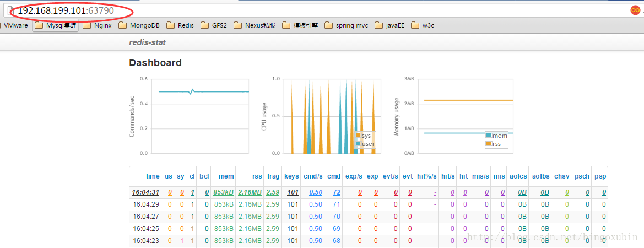Click the cmd value 69
Viewport: 644px width, 248px height.
(337, 228)
